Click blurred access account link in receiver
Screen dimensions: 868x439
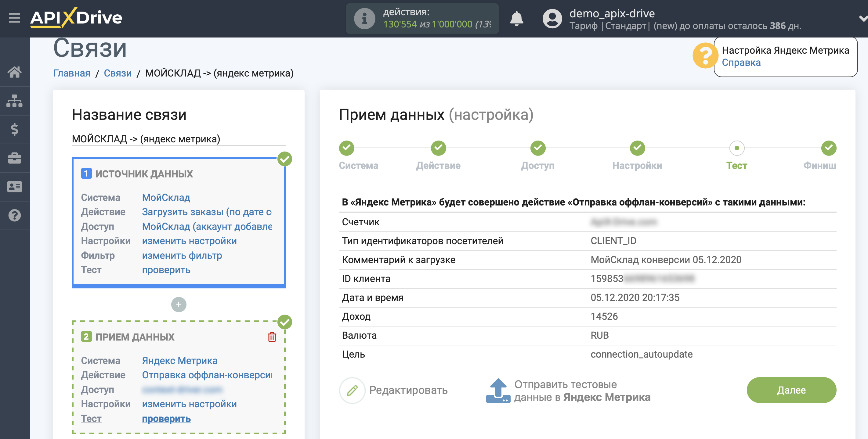[182, 390]
